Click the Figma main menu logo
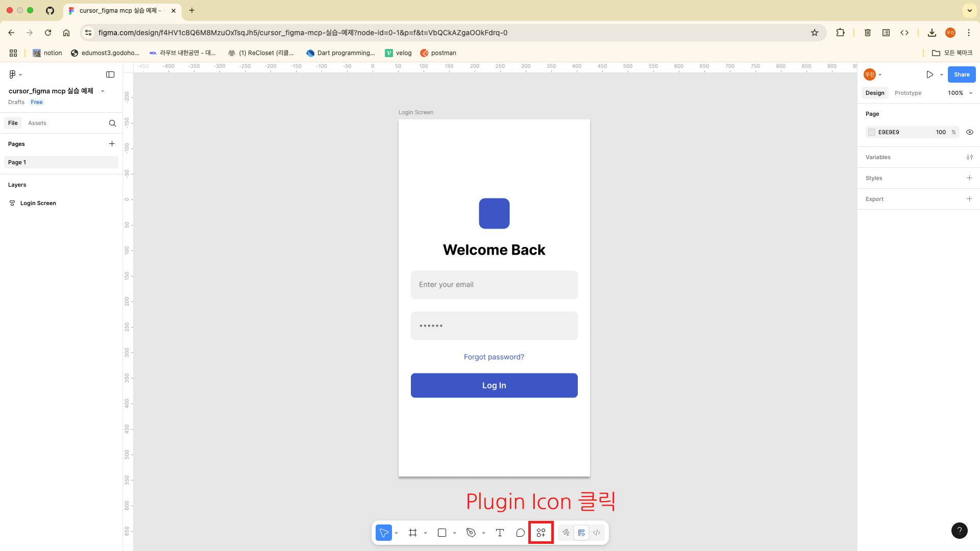The height and width of the screenshot is (551, 980). click(x=13, y=74)
